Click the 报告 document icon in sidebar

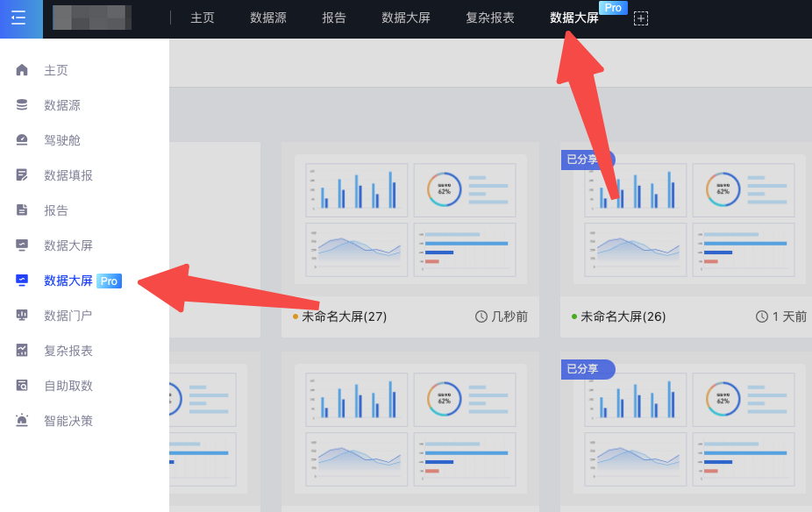pos(22,210)
